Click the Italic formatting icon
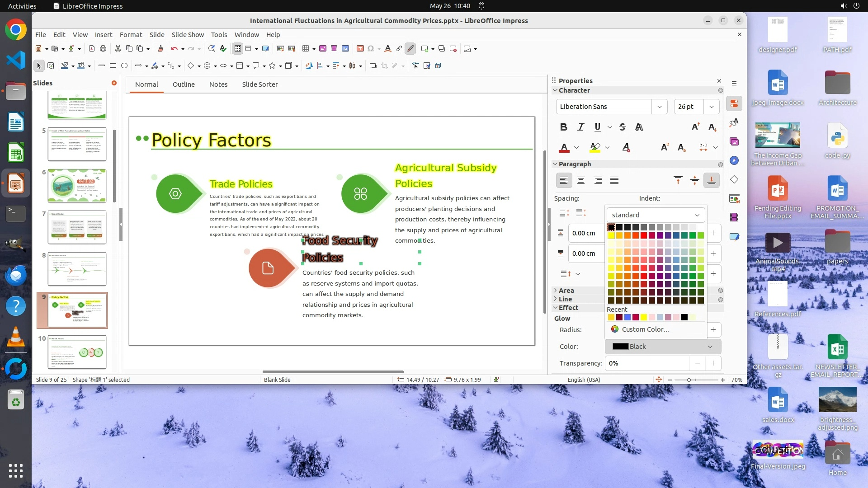This screenshot has width=868, height=488. [580, 127]
